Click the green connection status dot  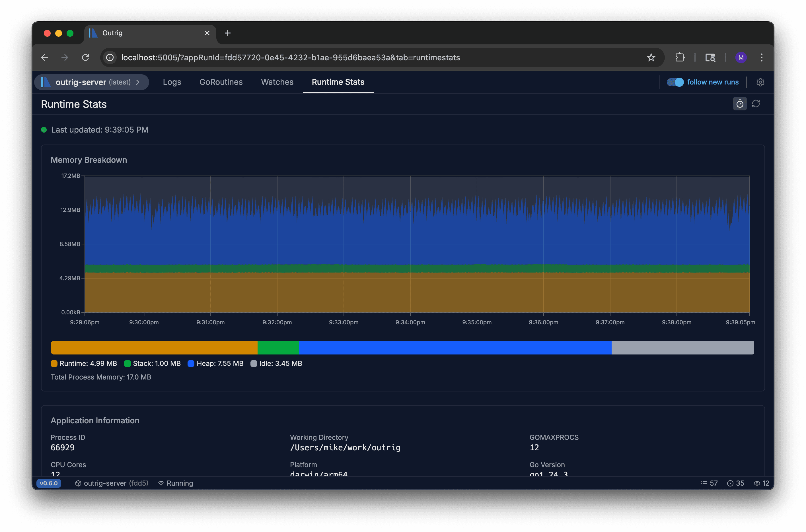tap(44, 130)
